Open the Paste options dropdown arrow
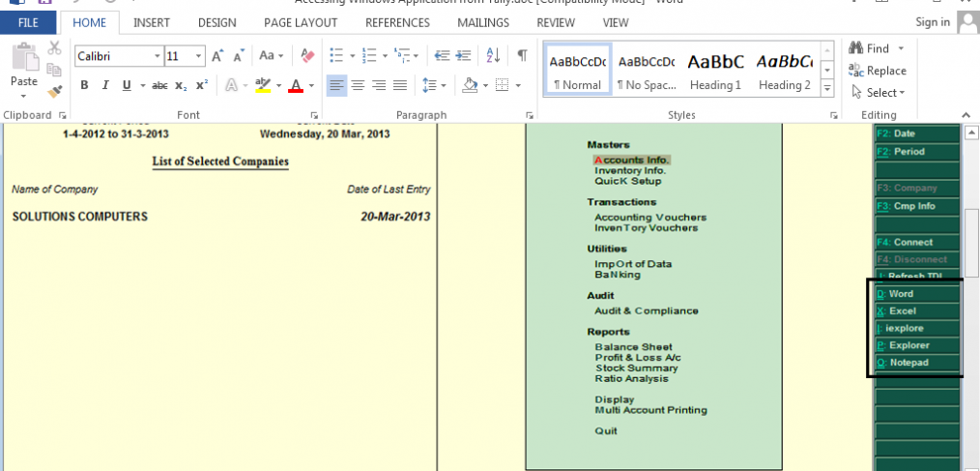Image resolution: width=980 pixels, height=471 pixels. [x=24, y=97]
